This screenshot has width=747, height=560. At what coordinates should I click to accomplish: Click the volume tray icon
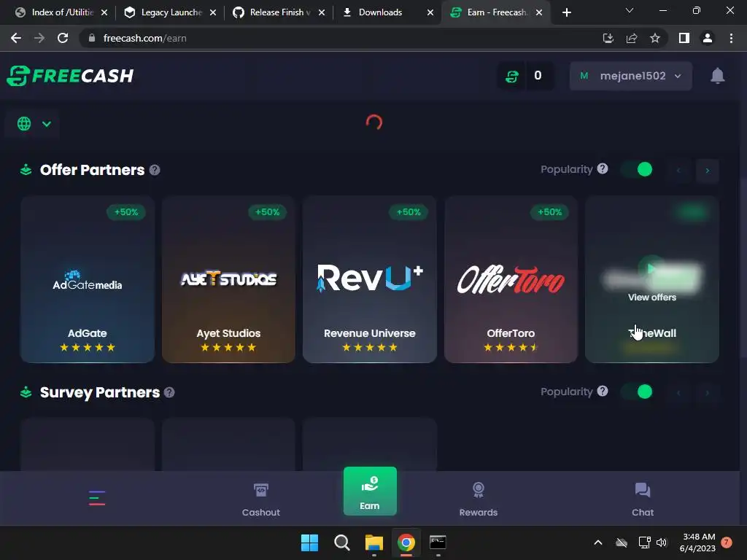[662, 542]
